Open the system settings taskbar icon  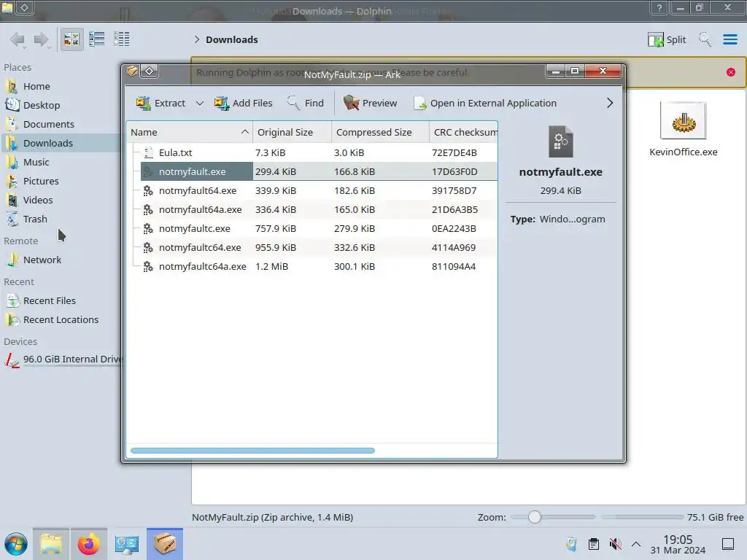(x=126, y=544)
